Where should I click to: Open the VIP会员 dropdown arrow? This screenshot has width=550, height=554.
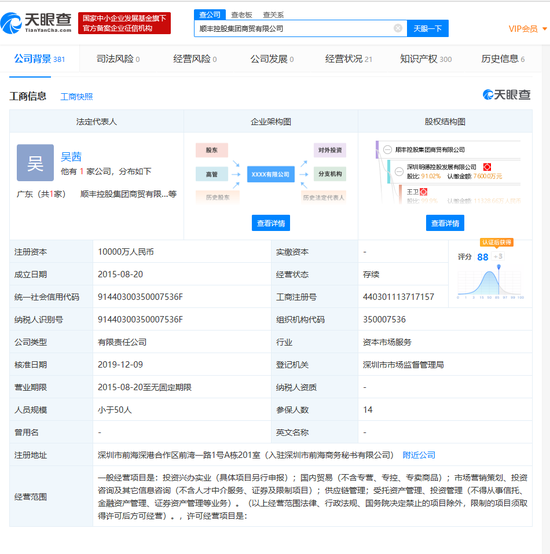545,29
